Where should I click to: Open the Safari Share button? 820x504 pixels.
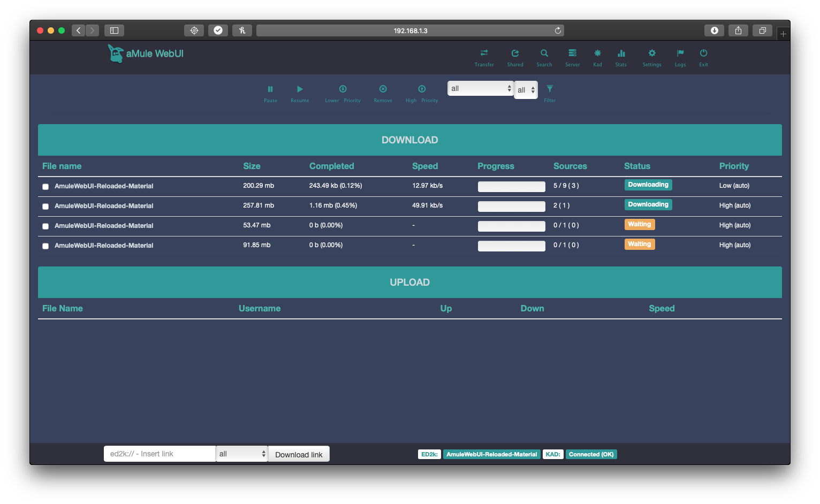tap(738, 30)
